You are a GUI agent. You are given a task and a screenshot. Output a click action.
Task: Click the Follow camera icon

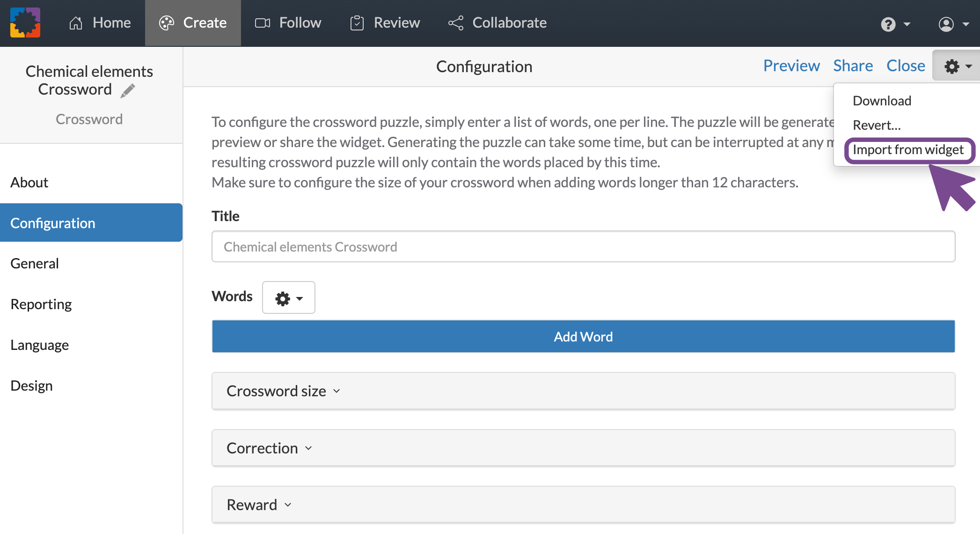click(263, 22)
